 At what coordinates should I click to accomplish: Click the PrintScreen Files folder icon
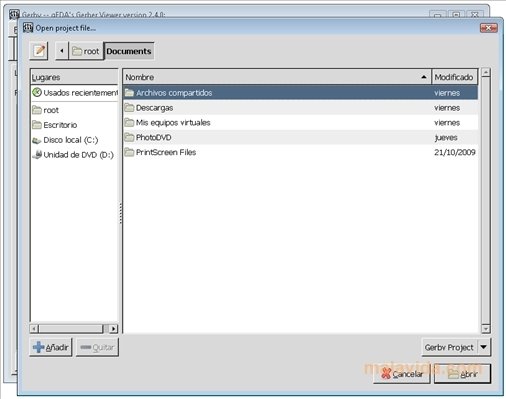129,152
